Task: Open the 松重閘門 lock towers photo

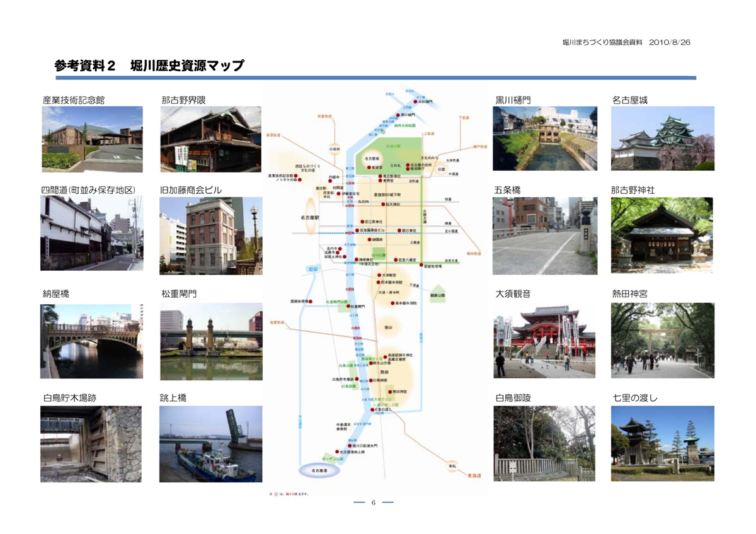Action: coord(211,341)
